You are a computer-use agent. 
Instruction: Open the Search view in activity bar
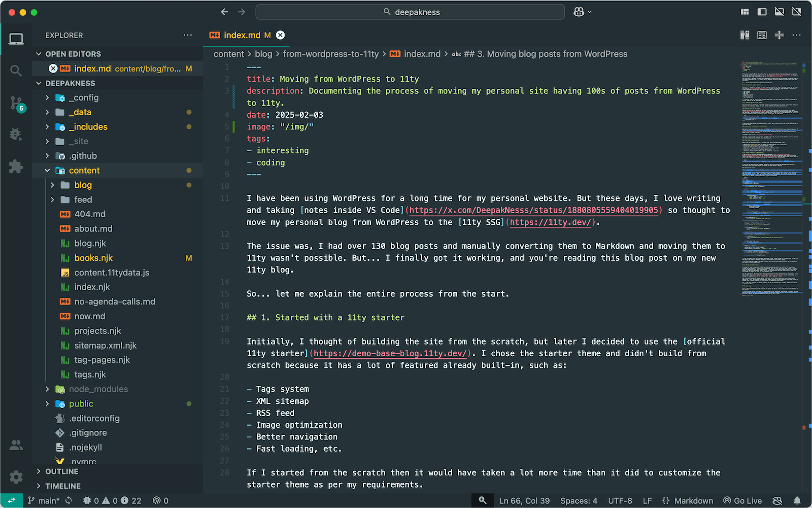point(16,71)
